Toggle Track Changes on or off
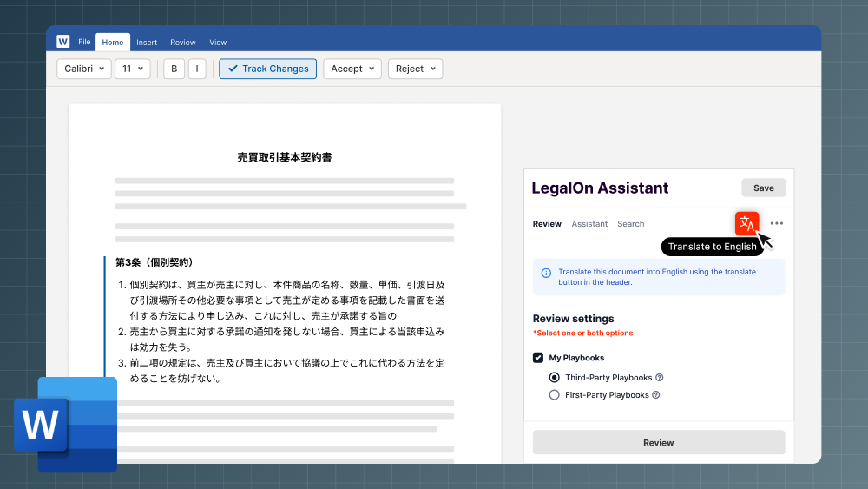 pyautogui.click(x=268, y=69)
